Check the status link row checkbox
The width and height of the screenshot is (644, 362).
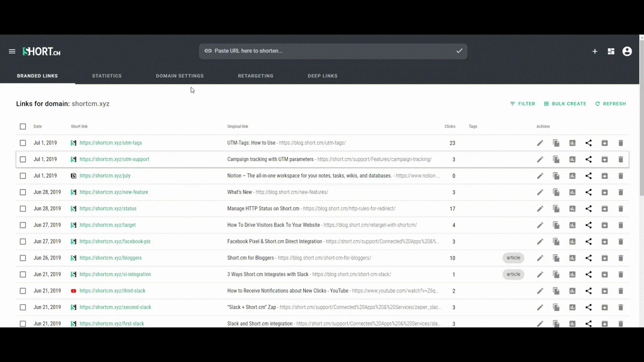click(23, 208)
